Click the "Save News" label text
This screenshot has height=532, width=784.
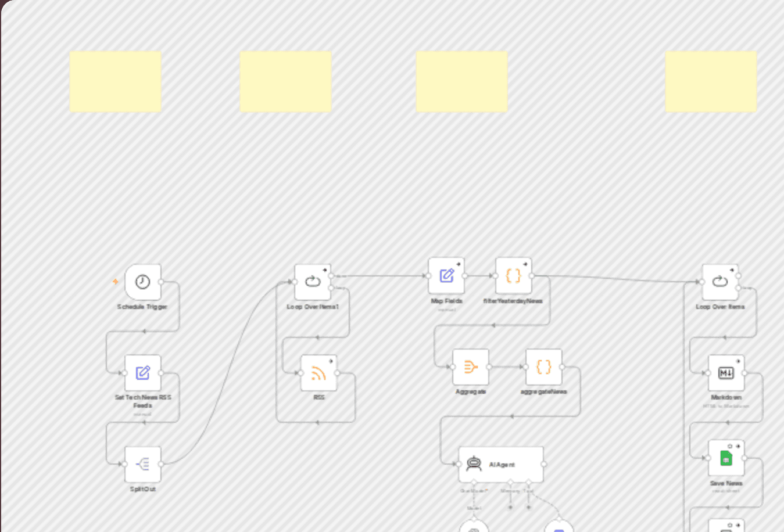[x=726, y=483]
